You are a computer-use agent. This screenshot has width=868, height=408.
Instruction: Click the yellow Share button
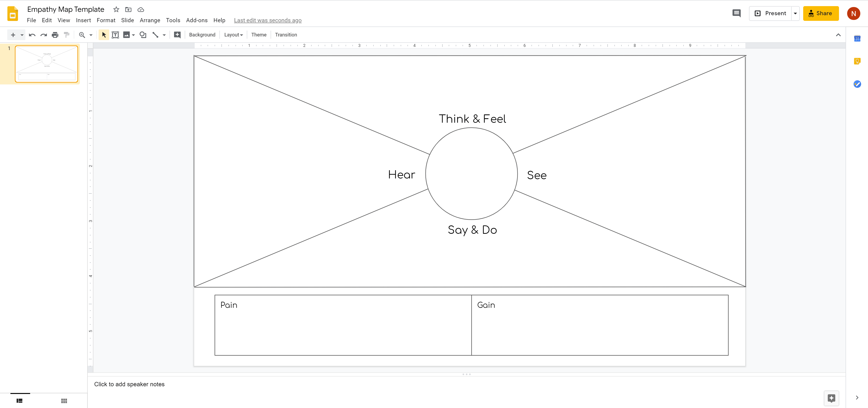coord(820,13)
